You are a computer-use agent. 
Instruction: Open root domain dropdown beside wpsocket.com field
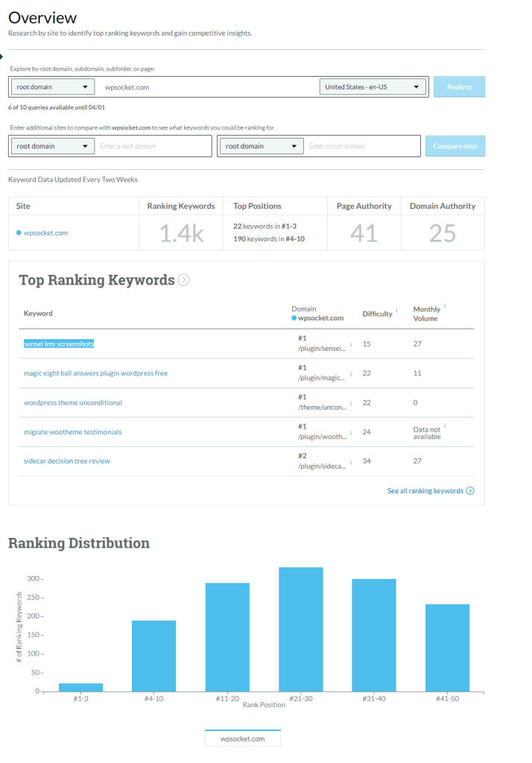tap(53, 87)
